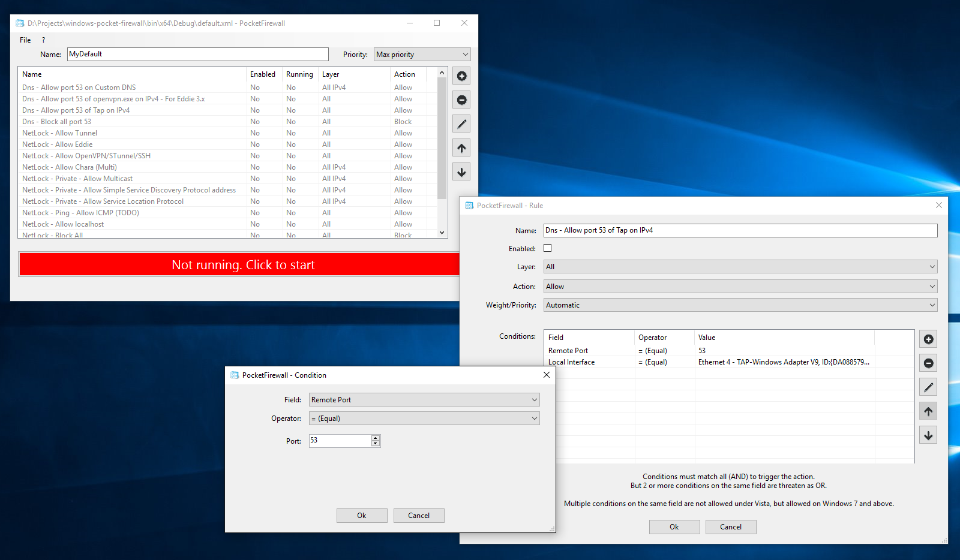Click the Value column header in Conditions

[784, 338]
